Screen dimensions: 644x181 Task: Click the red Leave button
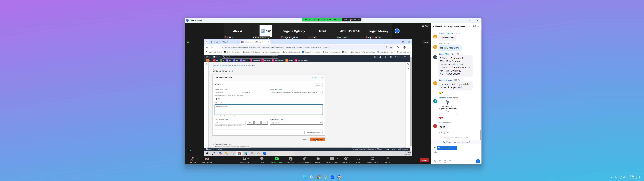[424, 160]
